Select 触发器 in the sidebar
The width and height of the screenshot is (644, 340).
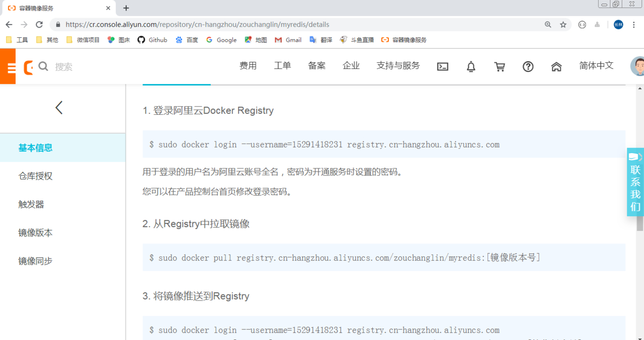click(31, 204)
